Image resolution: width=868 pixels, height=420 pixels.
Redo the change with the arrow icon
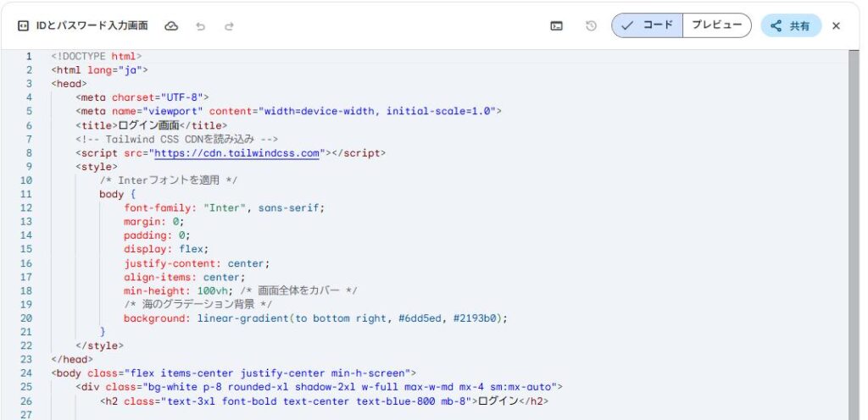229,26
